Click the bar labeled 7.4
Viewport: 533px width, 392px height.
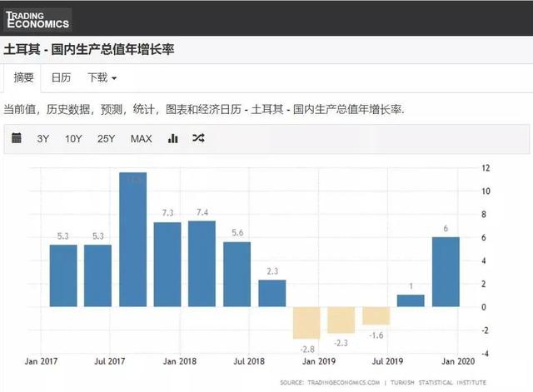(x=202, y=263)
